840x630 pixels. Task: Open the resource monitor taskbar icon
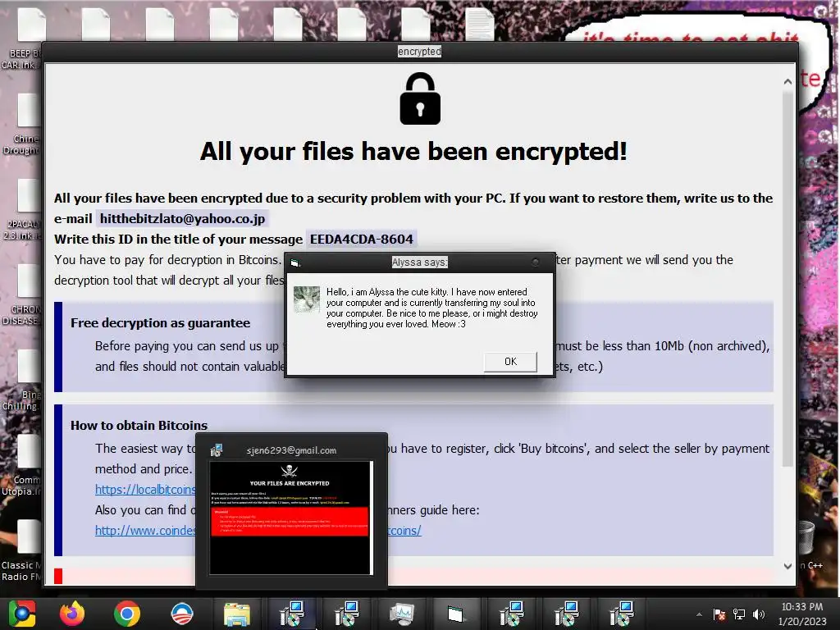coord(402,614)
